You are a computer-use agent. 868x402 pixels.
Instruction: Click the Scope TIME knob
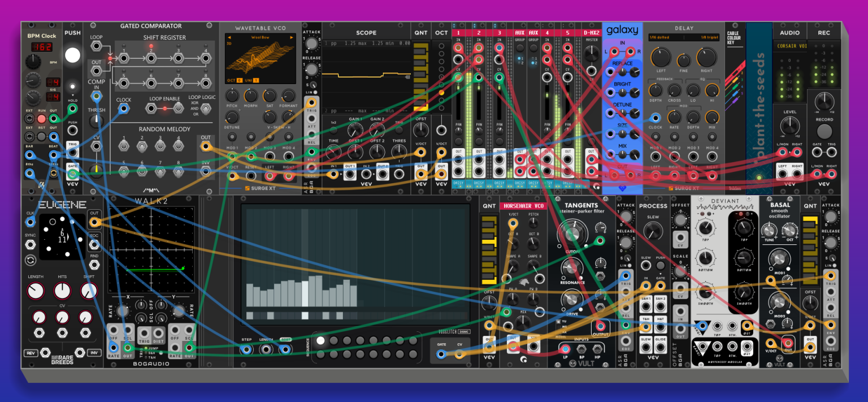(x=334, y=152)
